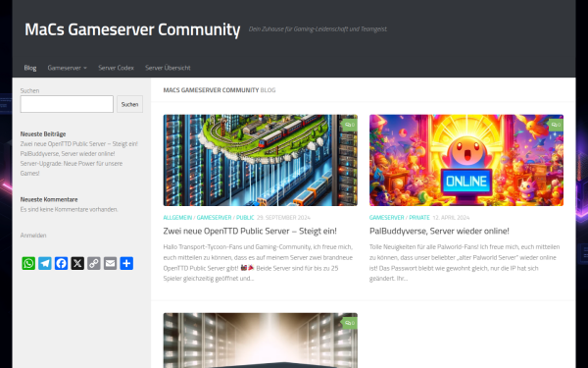This screenshot has height=368, width=588.
Task: Share by Email icon
Action: (110, 263)
